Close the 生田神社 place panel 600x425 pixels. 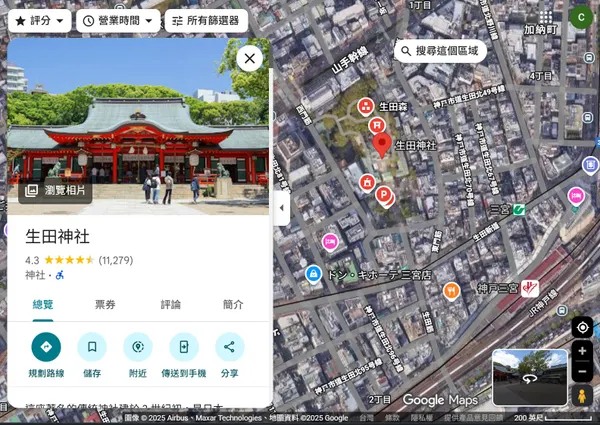(x=249, y=59)
